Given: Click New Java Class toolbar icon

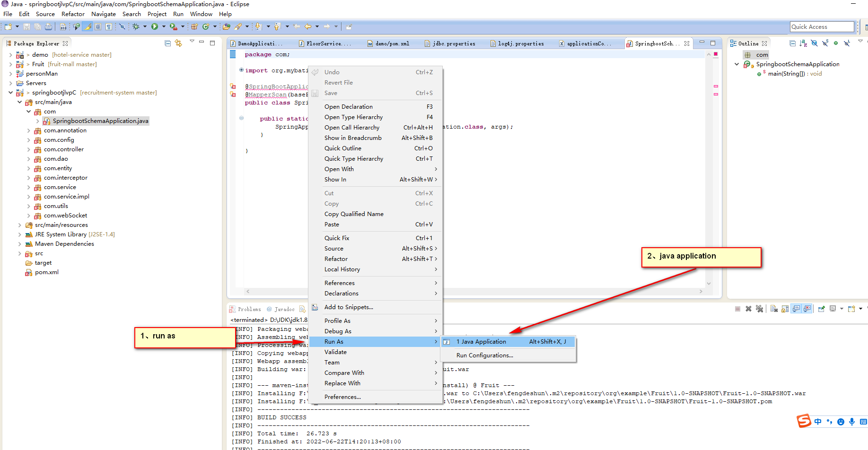Looking at the screenshot, I should [206, 26].
